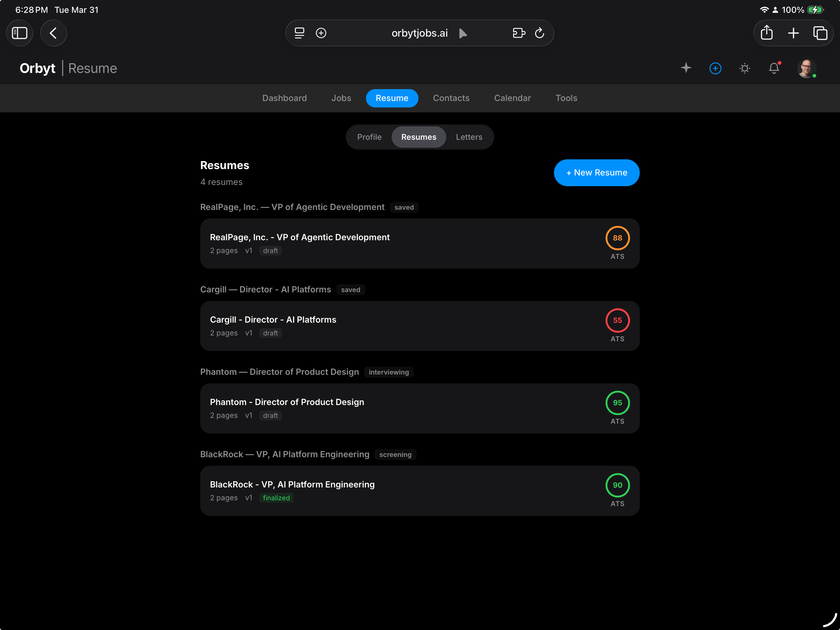Open the share sheet icon

(766, 33)
